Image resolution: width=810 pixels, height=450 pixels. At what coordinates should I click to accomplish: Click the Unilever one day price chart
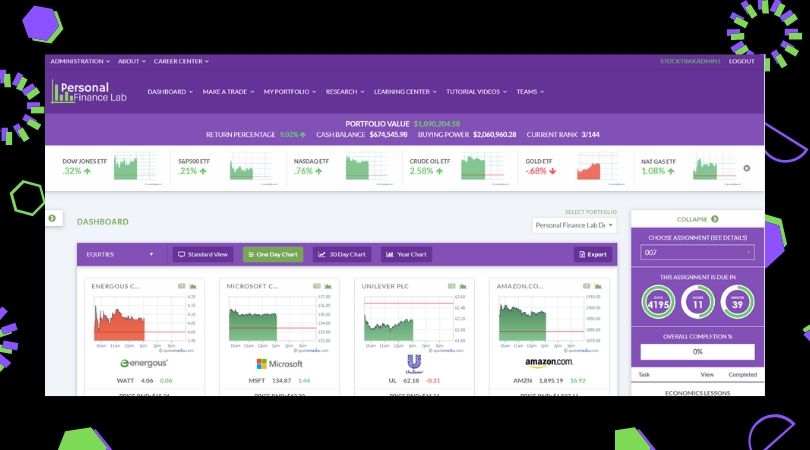tap(415, 323)
